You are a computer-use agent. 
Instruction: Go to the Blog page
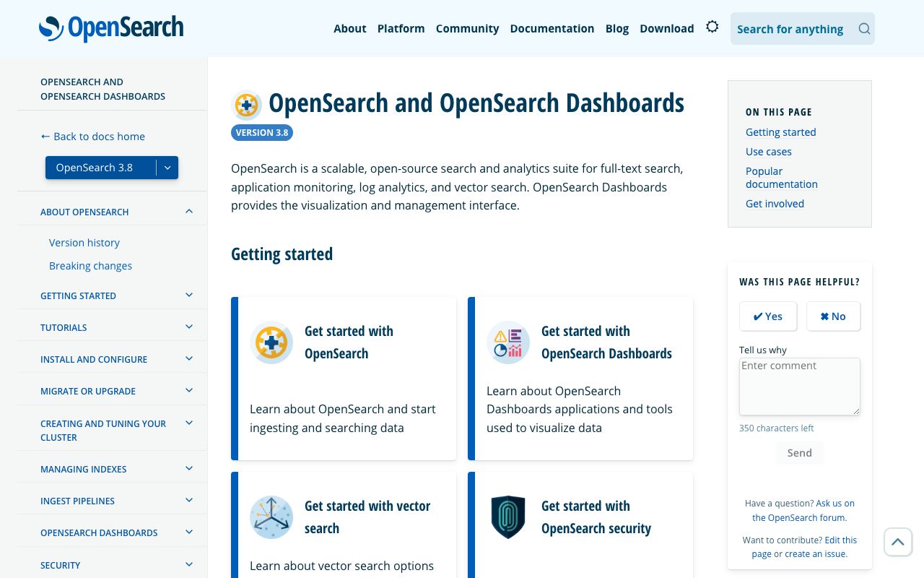[x=617, y=28]
